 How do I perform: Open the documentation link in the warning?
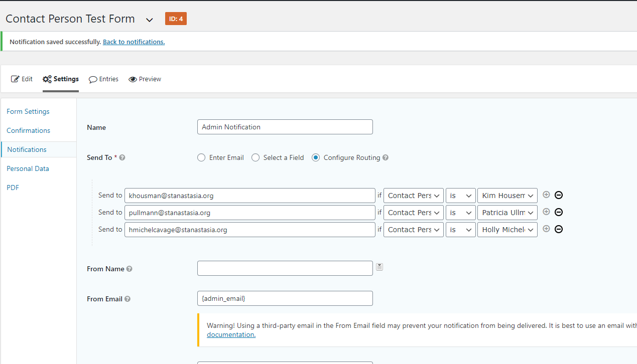[231, 335]
